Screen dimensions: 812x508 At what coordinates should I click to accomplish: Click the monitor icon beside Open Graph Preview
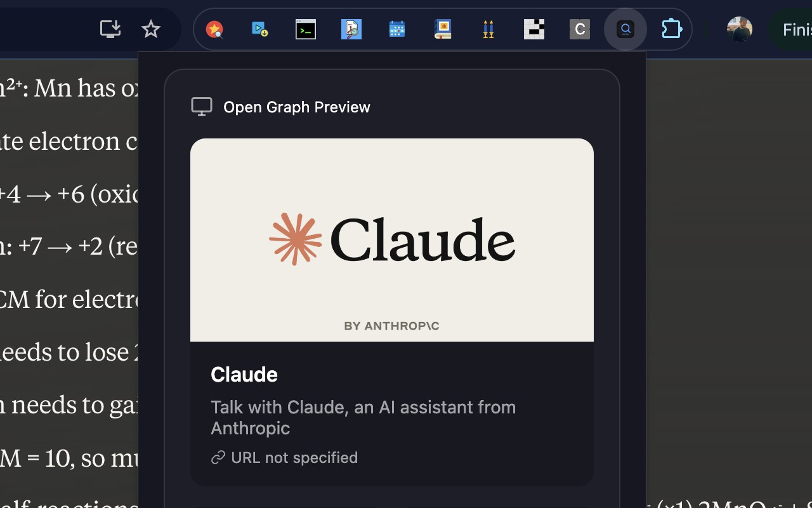pos(202,107)
